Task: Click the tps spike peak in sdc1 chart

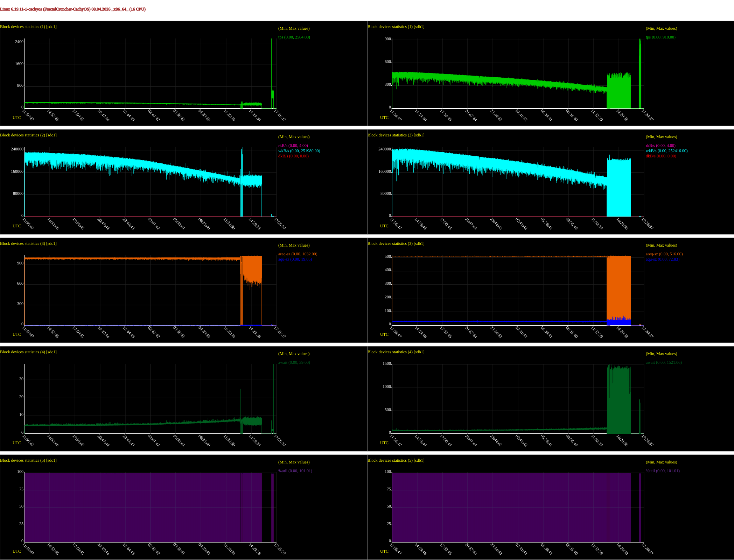Action: pyautogui.click(x=271, y=40)
